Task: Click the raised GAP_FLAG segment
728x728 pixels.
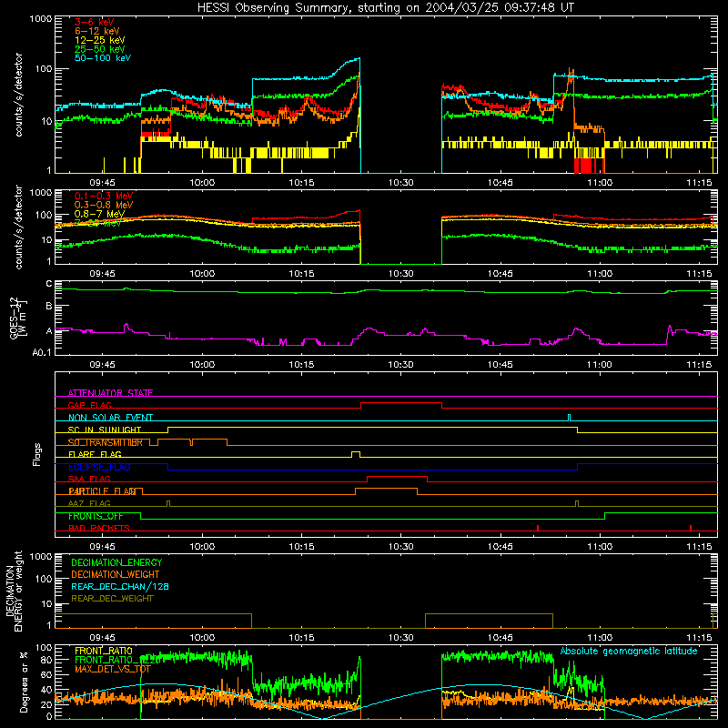Action: point(401,402)
